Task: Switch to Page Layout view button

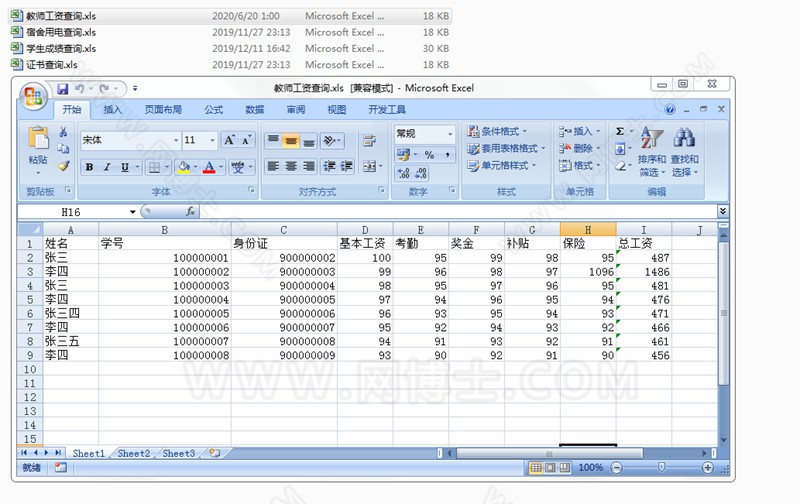Action: (x=551, y=467)
